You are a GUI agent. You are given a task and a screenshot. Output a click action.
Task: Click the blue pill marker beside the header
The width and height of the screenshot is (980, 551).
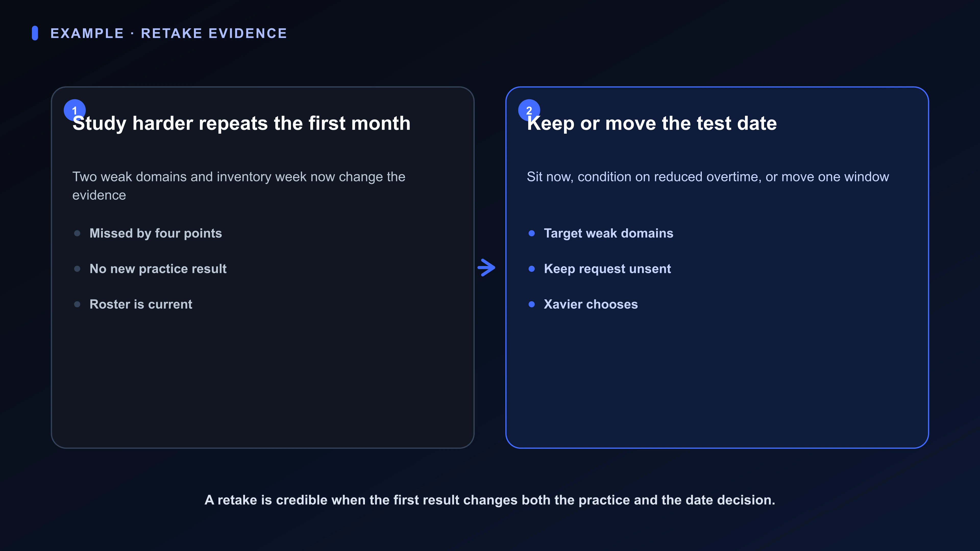click(35, 33)
